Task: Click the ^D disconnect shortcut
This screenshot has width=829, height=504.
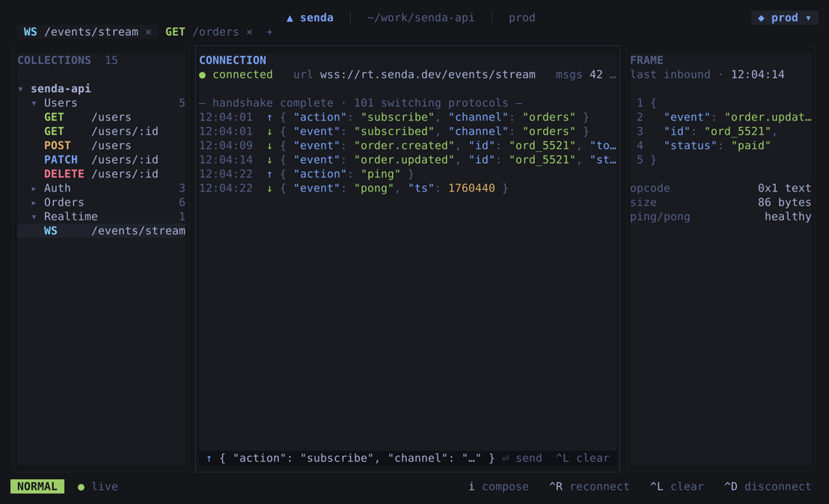Action: click(768, 487)
